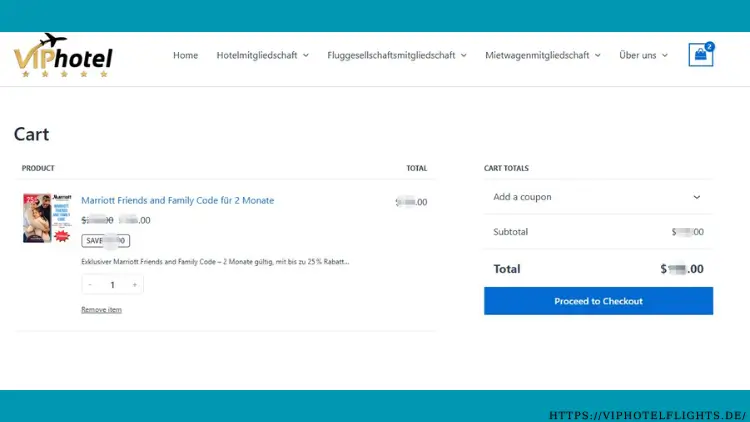Viewport: 750px width, 422px height.
Task: Click the Exklusiver Marriott description text
Action: (x=215, y=262)
